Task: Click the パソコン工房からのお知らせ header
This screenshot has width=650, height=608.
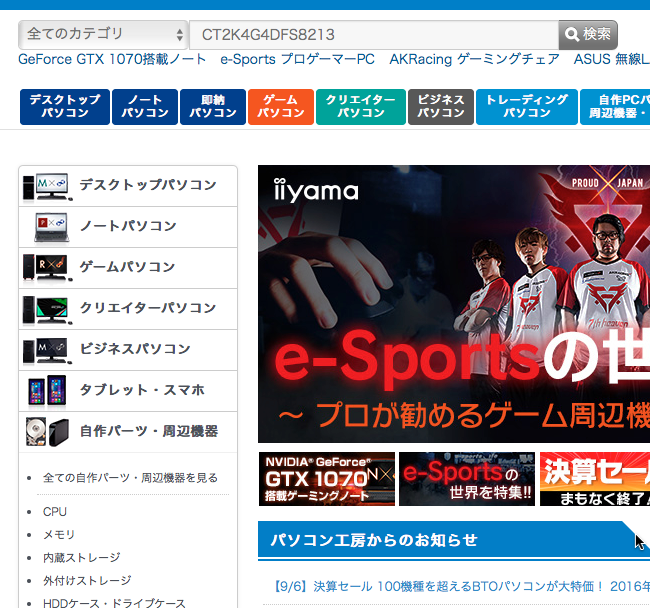Action: pyautogui.click(x=374, y=540)
